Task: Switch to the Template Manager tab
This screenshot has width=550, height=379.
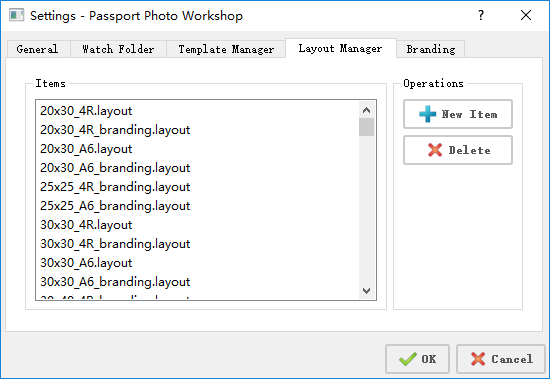Action: click(226, 49)
